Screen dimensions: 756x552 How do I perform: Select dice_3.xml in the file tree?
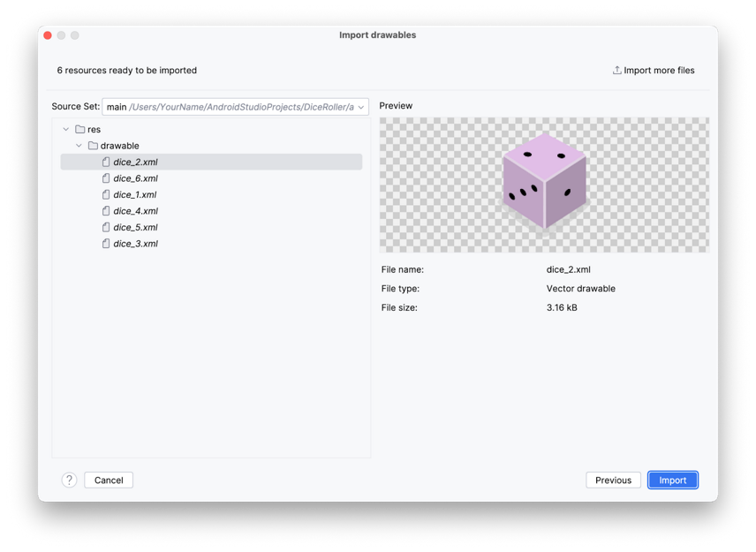135,244
